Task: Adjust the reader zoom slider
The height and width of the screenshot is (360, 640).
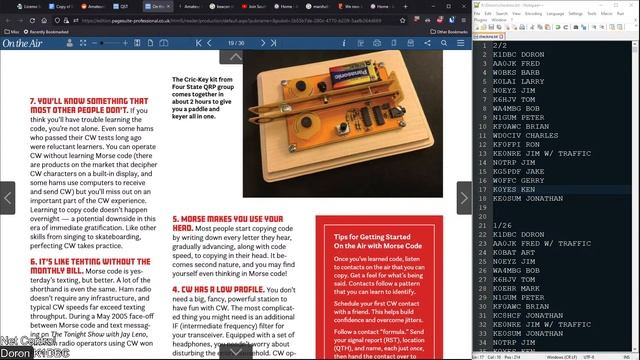Action: pyautogui.click(x=110, y=43)
